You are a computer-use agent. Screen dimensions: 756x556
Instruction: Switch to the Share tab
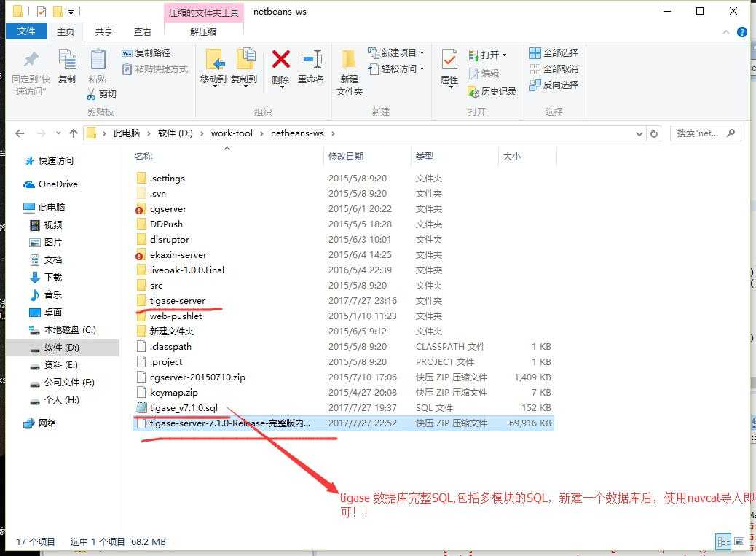(103, 32)
